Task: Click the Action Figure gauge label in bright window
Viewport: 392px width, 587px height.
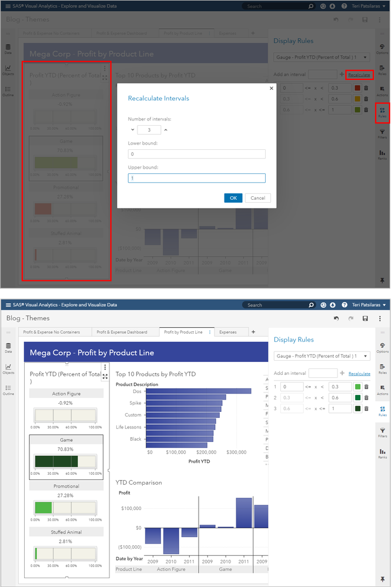Action: click(x=66, y=394)
